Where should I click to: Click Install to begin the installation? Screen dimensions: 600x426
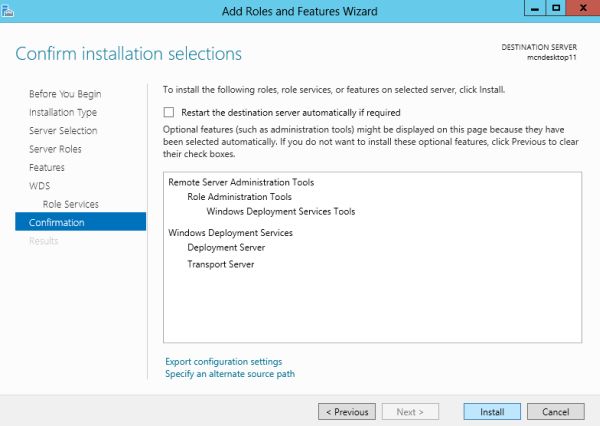[492, 411]
